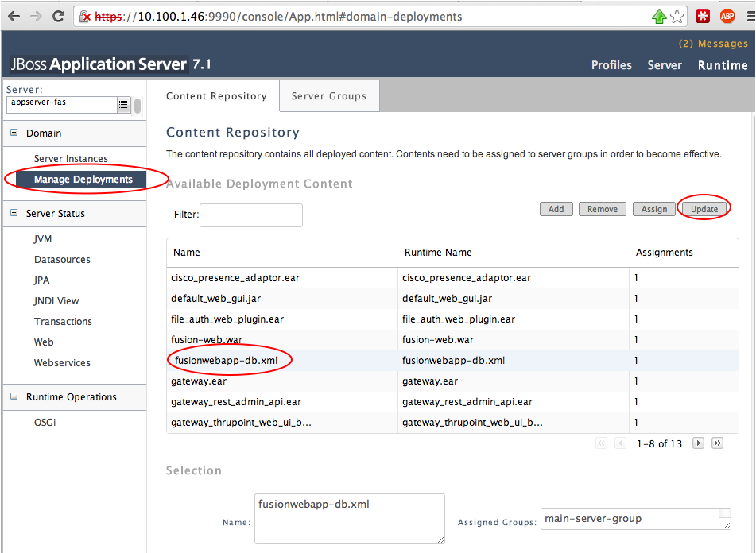Go to first page of deployments

click(601, 443)
